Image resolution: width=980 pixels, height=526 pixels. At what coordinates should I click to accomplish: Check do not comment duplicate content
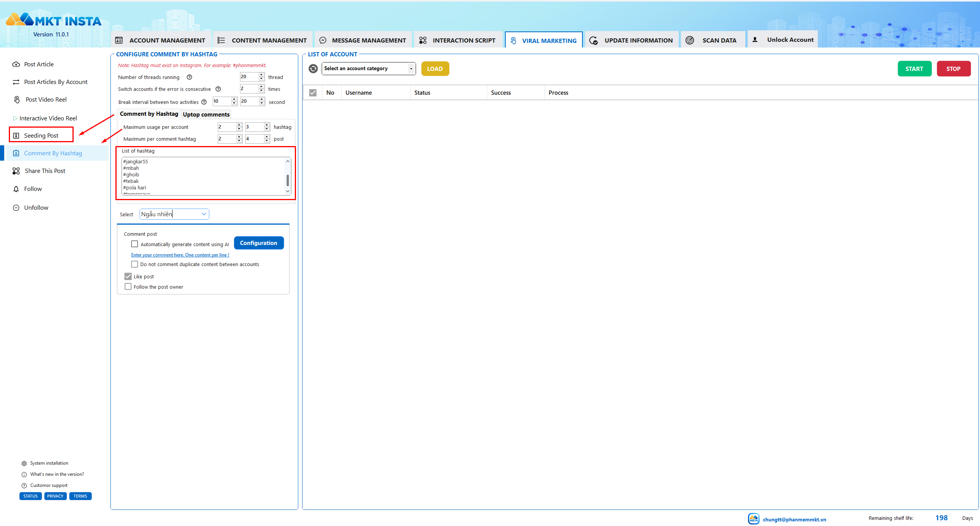[135, 264]
